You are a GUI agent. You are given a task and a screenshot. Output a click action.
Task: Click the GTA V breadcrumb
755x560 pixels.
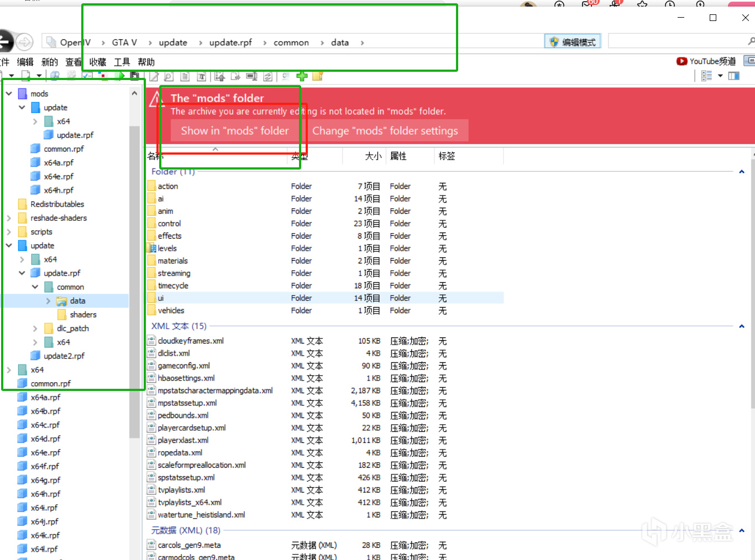pos(124,43)
